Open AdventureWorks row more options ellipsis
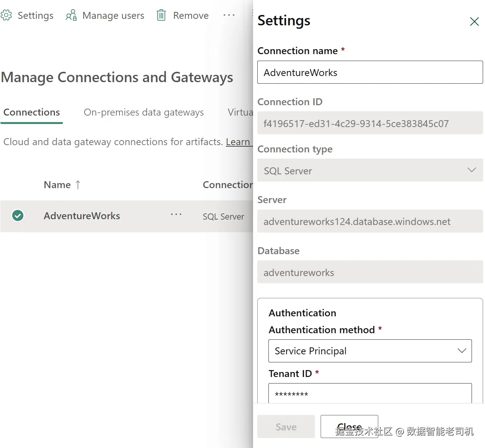Screen dimensions: 485x448 coord(176,214)
